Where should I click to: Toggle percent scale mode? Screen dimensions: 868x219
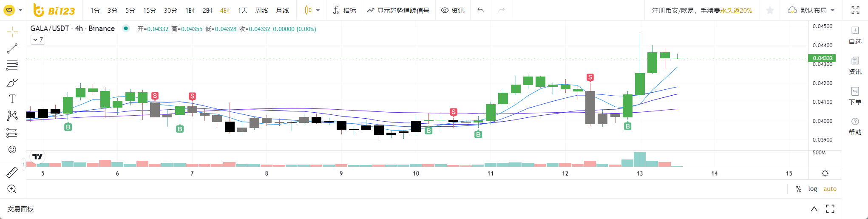pyautogui.click(x=798, y=189)
